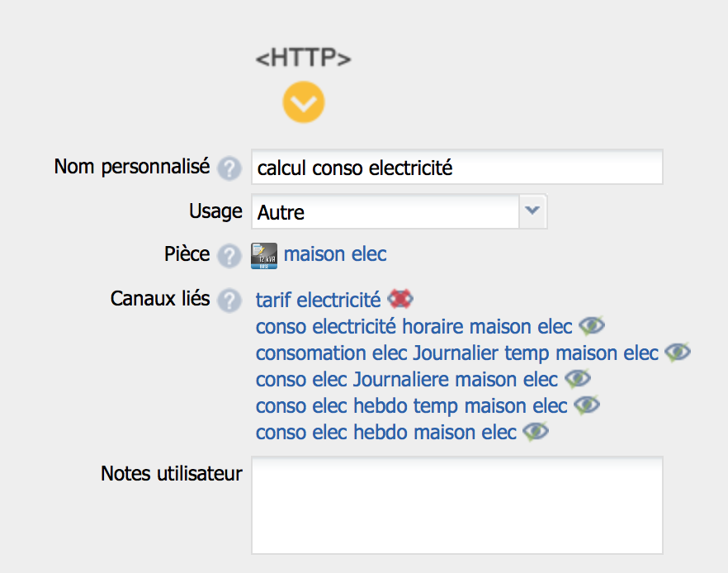Image resolution: width=728 pixels, height=573 pixels.
Task: Open help for Nom personnalisé
Action: click(229, 168)
